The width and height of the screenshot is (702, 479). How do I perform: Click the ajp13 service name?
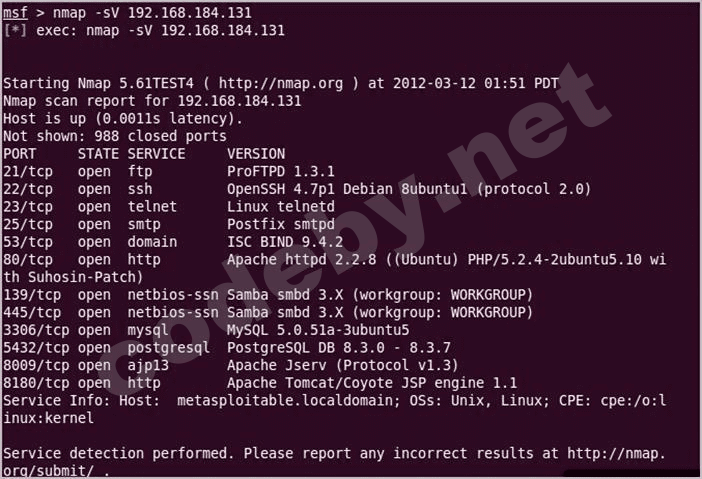tap(148, 364)
